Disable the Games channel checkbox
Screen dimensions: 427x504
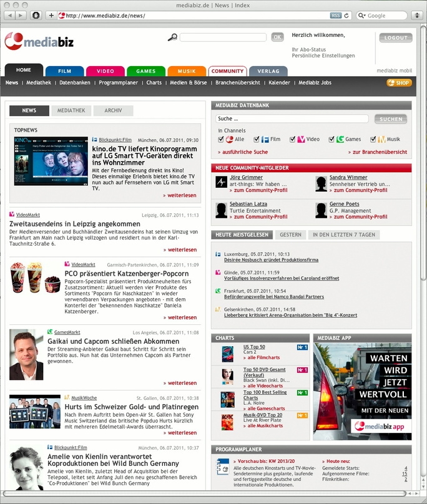[331, 139]
